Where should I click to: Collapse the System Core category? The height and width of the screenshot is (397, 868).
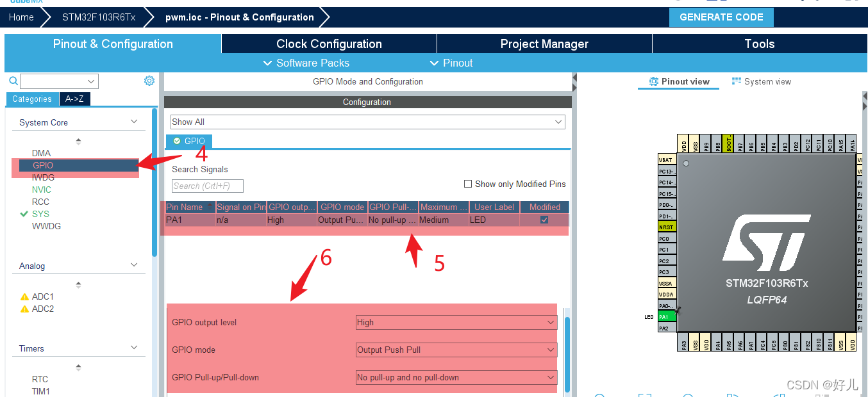[x=134, y=122]
